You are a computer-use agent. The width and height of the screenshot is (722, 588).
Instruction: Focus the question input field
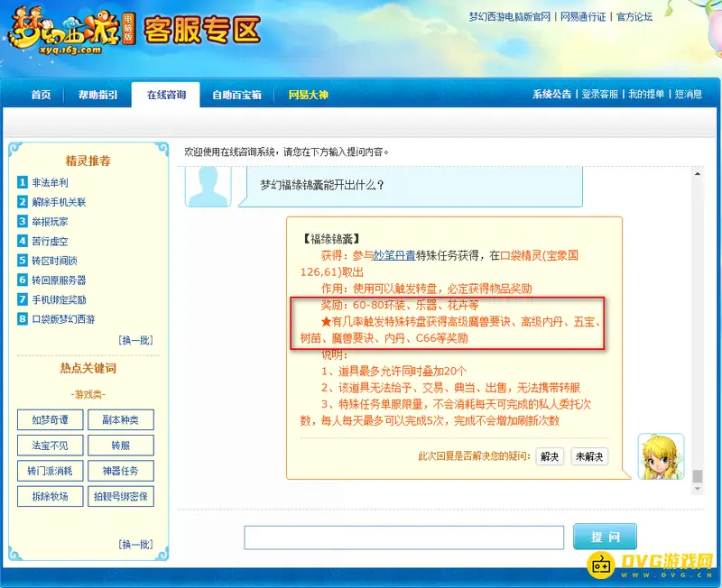pyautogui.click(x=403, y=537)
